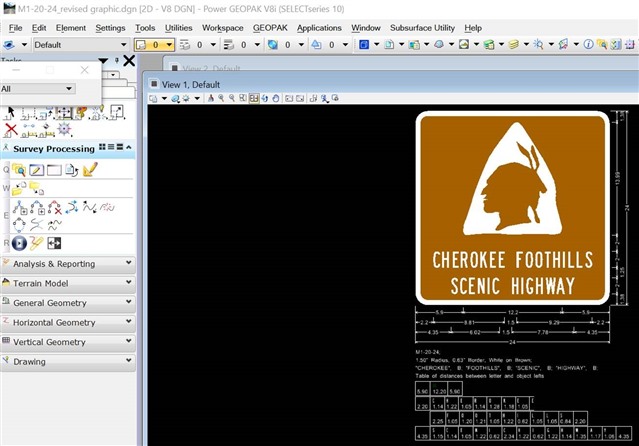Open the folder-with-magnifier icon in Survey Processing
The height and width of the screenshot is (446, 639).
19,170
